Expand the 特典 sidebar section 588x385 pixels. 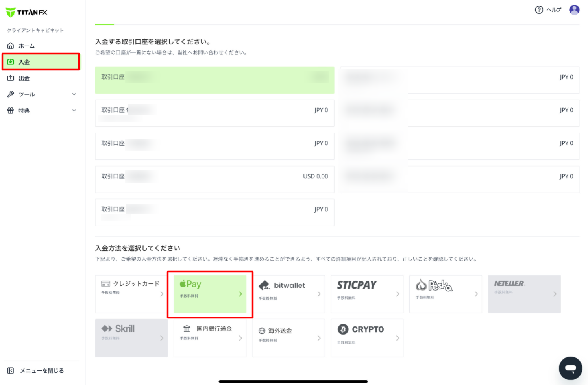[x=41, y=110]
